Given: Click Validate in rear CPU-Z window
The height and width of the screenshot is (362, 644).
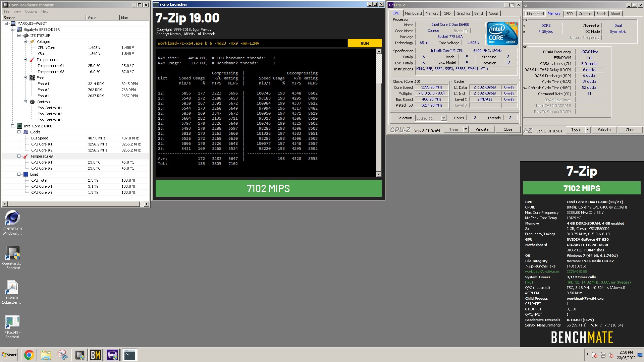Looking at the screenshot, I should 604,130.
